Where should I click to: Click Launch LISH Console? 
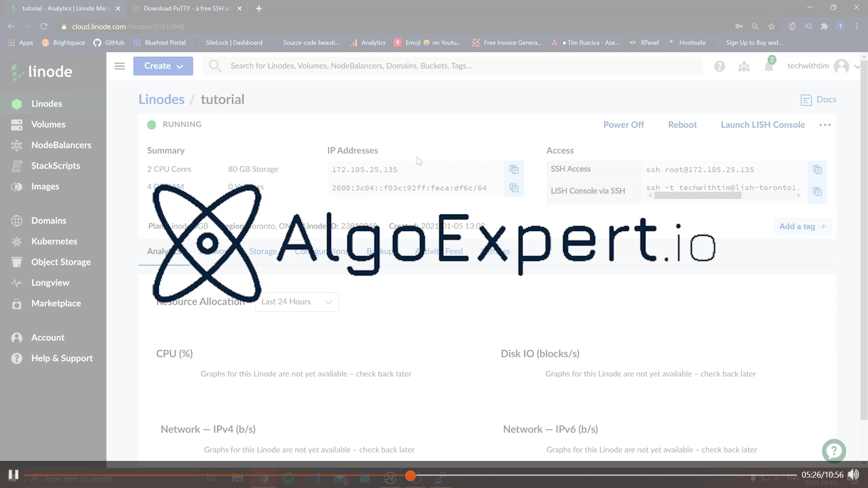point(762,125)
